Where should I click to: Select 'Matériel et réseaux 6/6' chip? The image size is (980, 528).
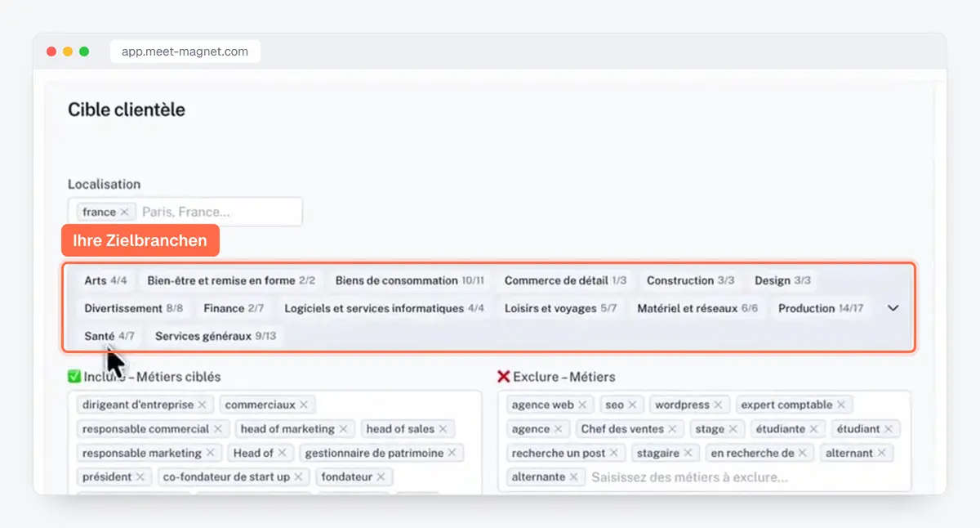click(697, 308)
